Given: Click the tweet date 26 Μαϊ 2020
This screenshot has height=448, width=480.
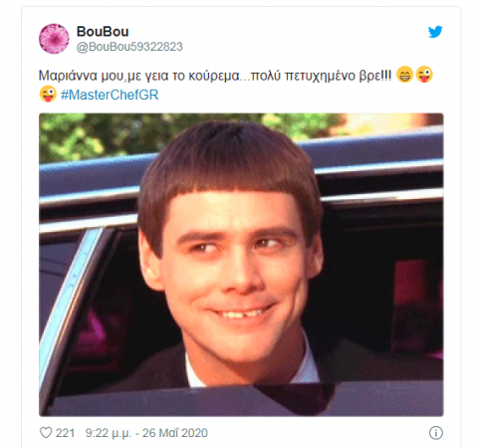Looking at the screenshot, I should [175, 433].
